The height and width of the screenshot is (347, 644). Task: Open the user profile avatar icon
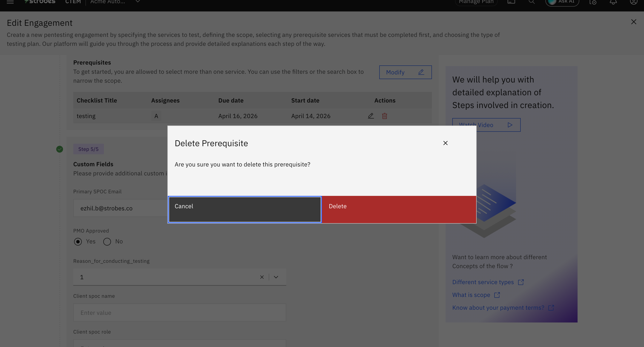click(x=633, y=2)
